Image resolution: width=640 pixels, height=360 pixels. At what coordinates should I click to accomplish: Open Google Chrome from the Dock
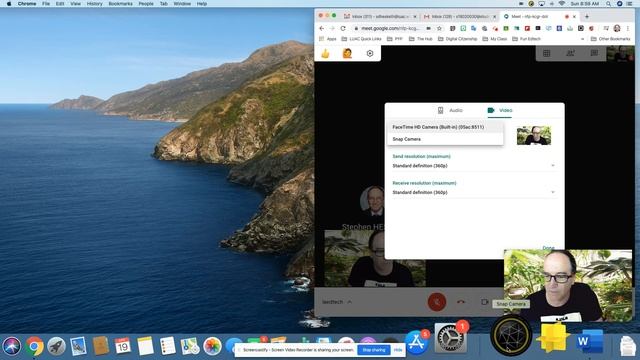coord(34,346)
